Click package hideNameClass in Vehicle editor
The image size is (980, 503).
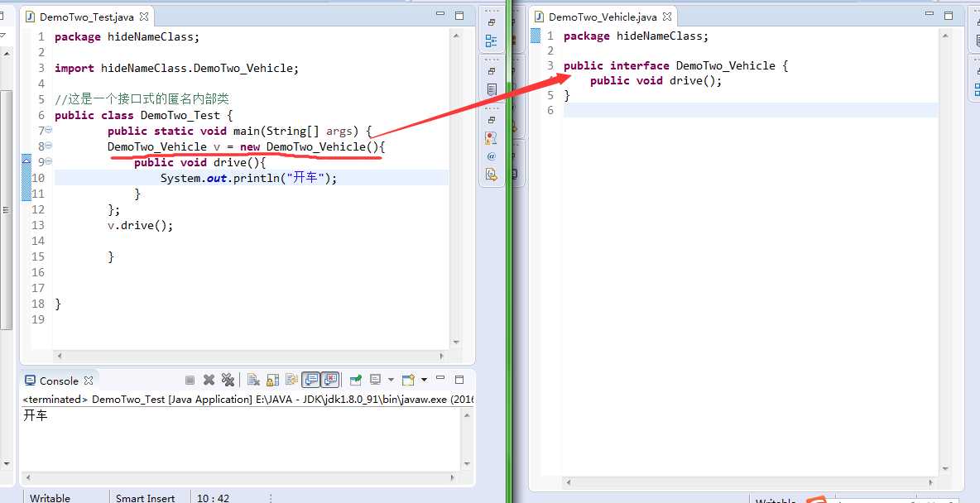(636, 36)
